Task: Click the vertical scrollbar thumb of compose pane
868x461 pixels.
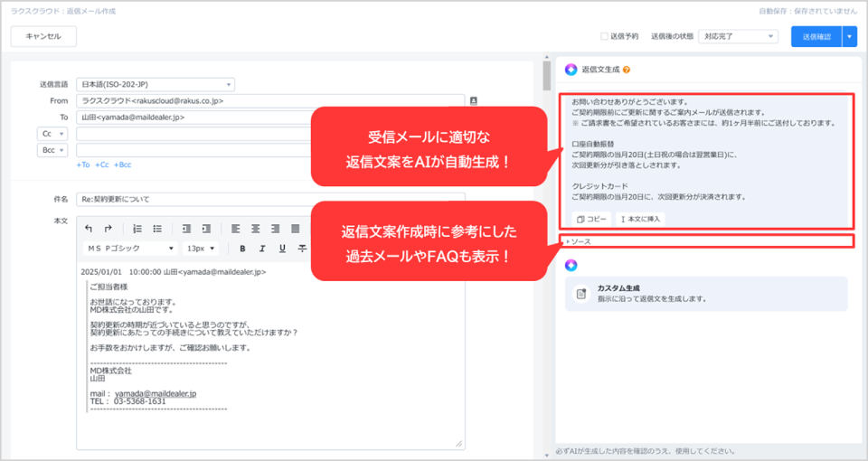Action: tap(547, 75)
